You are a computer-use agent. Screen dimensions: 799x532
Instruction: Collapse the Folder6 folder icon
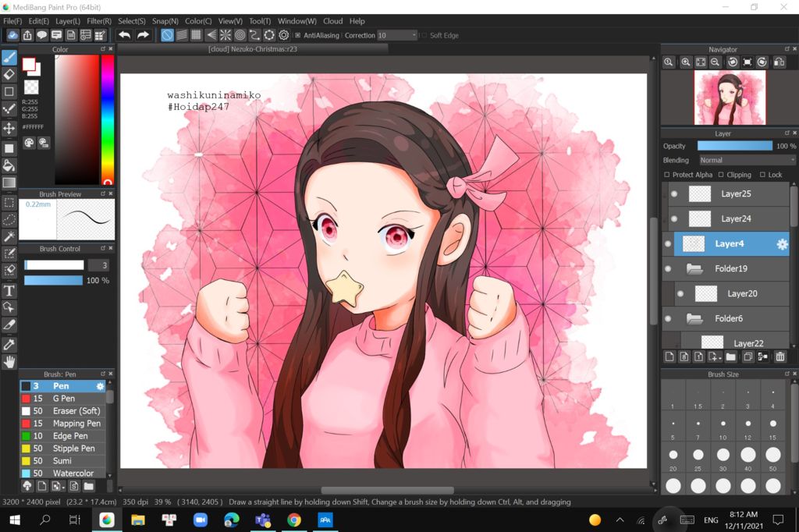(694, 318)
